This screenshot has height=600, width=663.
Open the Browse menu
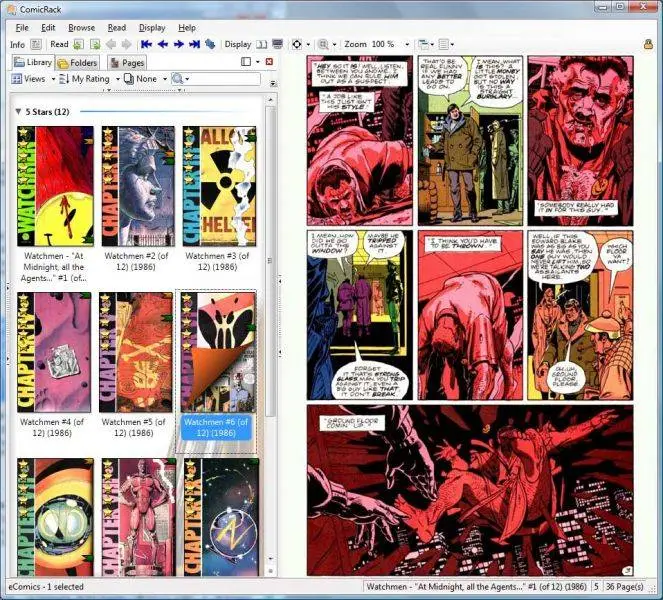82,28
